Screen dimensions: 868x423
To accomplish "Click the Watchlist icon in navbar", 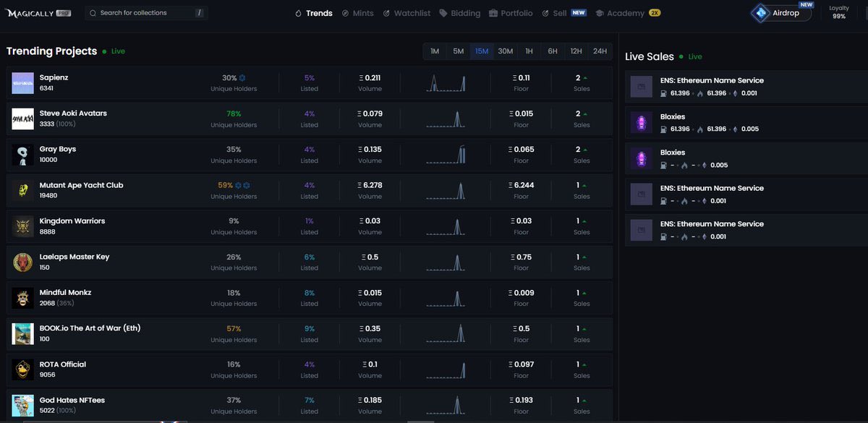I will pos(388,13).
